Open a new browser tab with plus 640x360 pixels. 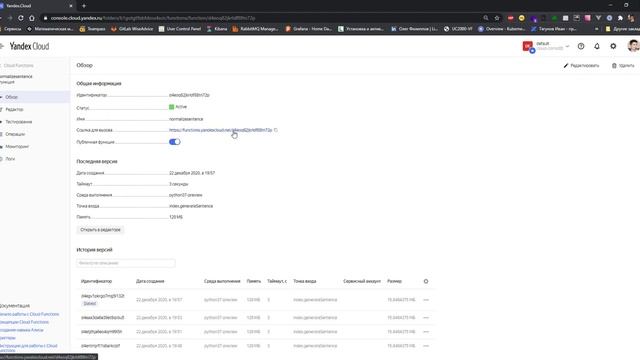point(84,6)
